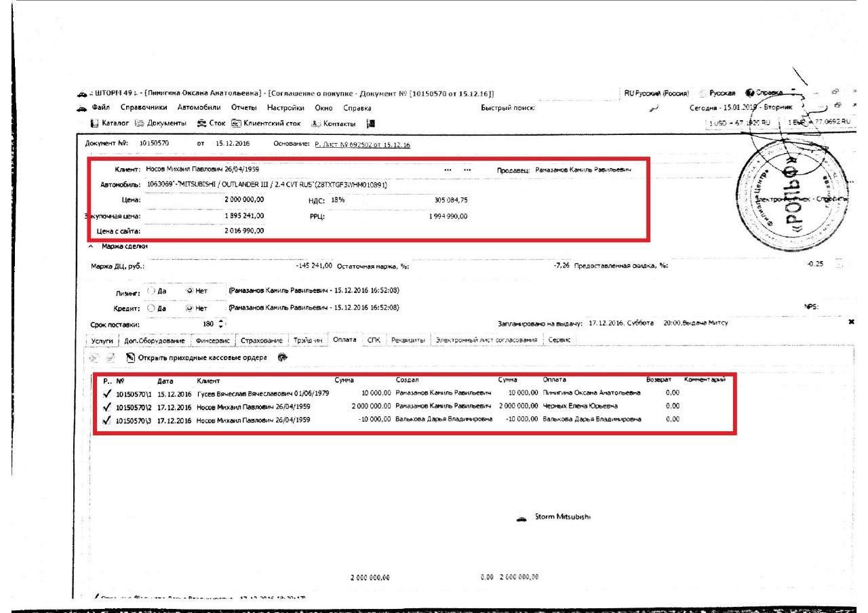Click the Дата column header

click(x=164, y=381)
